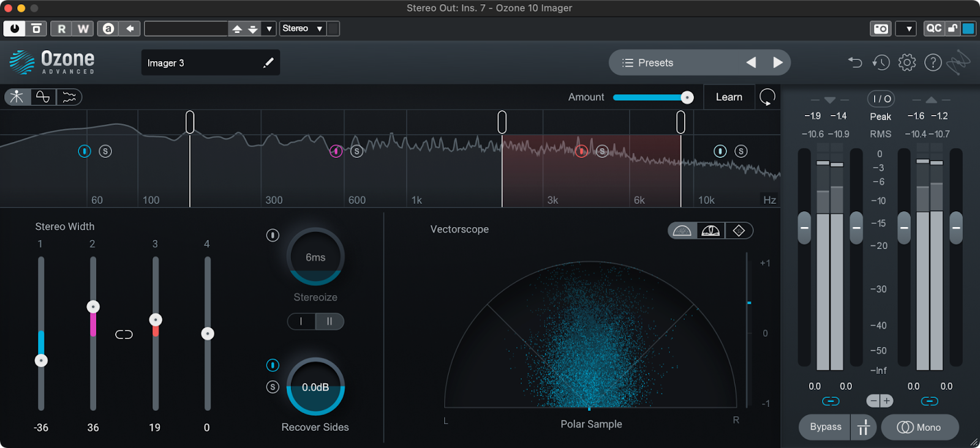Select Polar Level vectorscope icon

(710, 231)
